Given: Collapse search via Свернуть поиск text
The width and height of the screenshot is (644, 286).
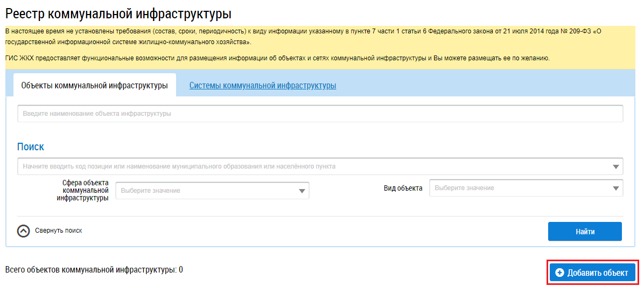Looking at the screenshot, I should tap(59, 231).
